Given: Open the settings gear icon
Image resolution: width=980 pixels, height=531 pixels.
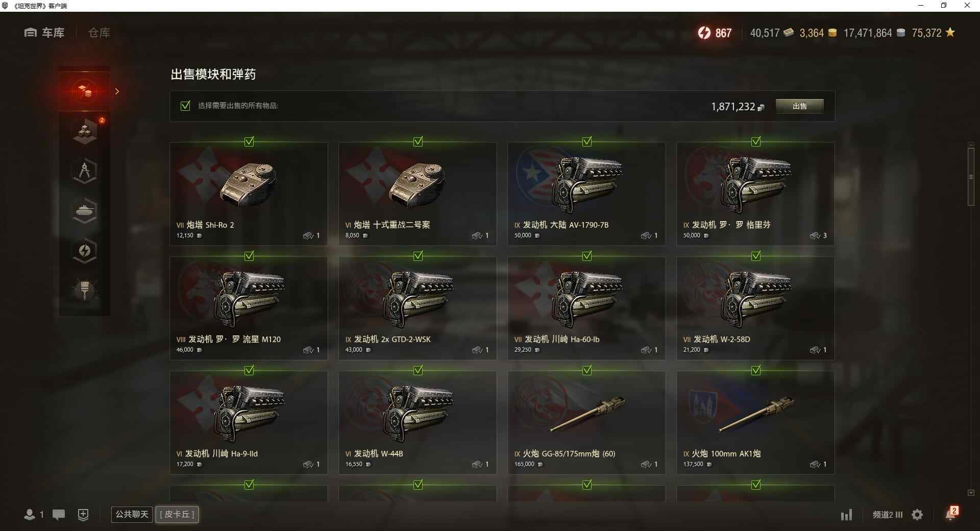Looking at the screenshot, I should [917, 515].
